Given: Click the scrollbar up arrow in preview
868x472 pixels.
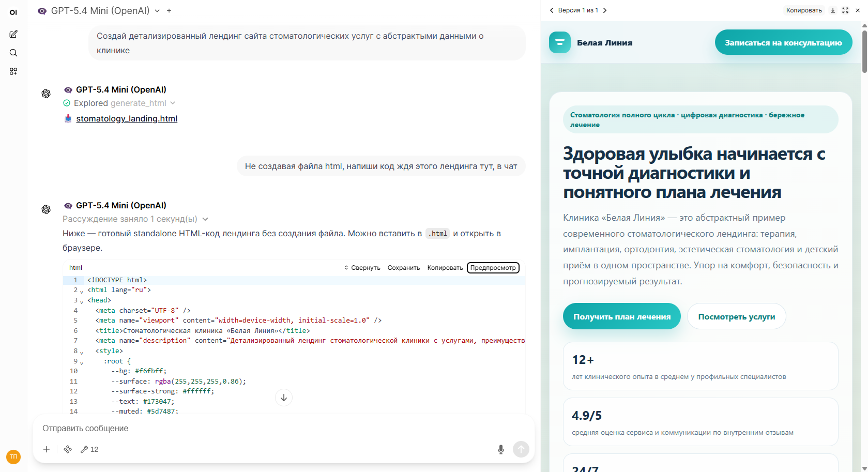Looking at the screenshot, I should [864, 24].
